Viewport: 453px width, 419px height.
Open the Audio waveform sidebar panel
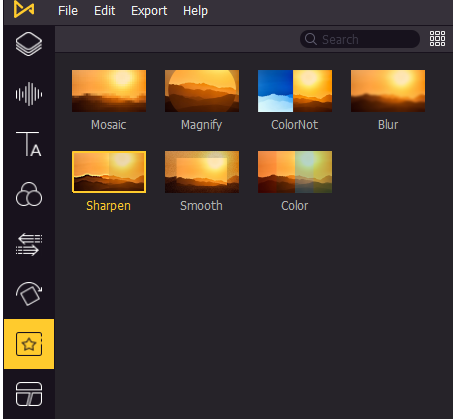(x=29, y=94)
